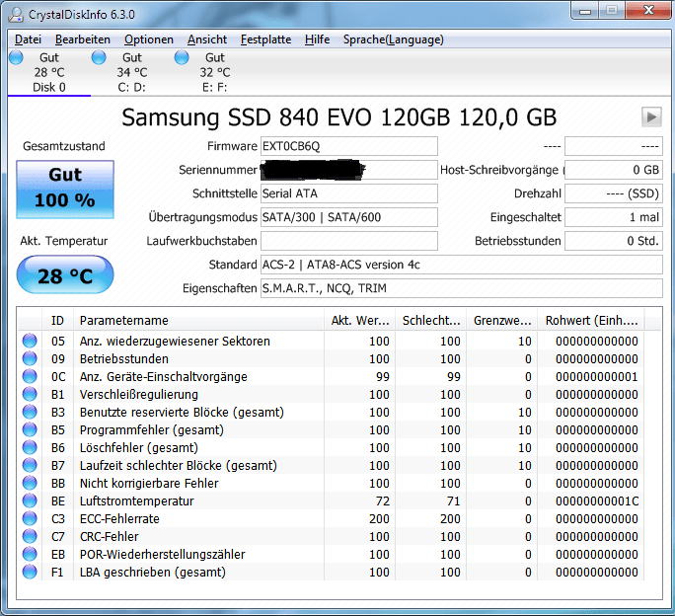Click the Eigenschaften field S.M.A.R.T., NCQ, TRIM
This screenshot has height=616, width=675.
(x=462, y=288)
